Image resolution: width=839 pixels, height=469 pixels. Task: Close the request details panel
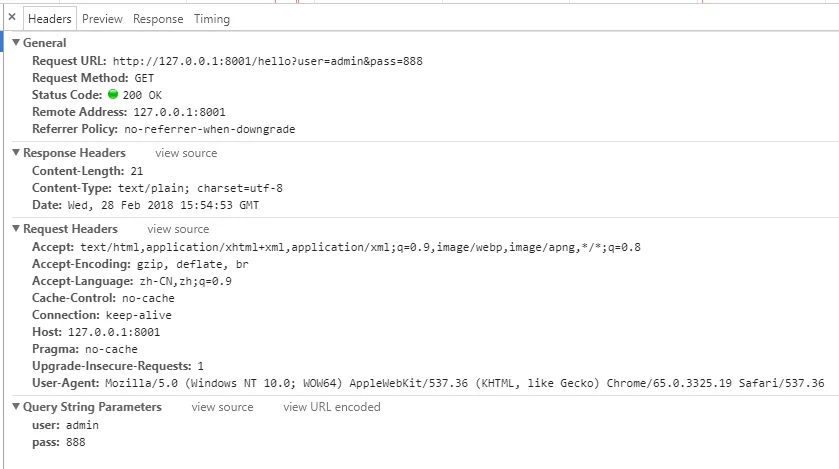12,17
